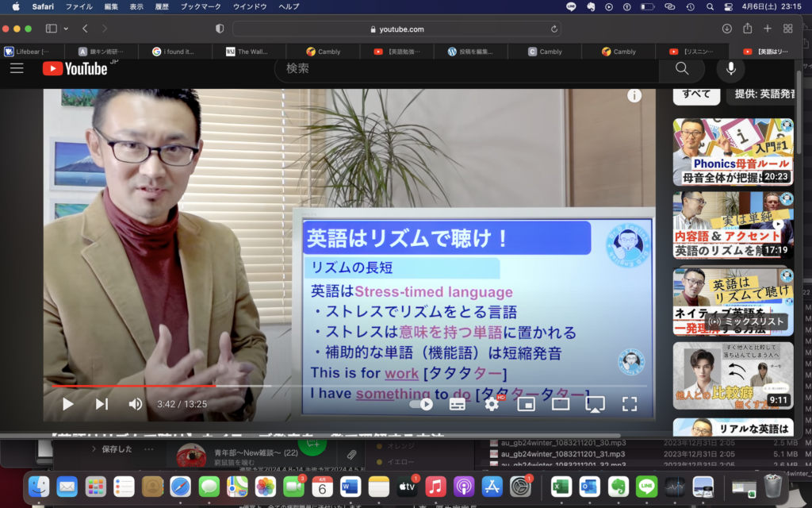
Task: Expand the Safari sidebar dropdown arrow
Action: coord(67,29)
